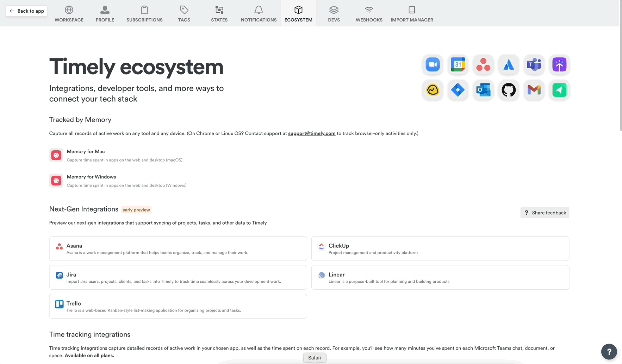The height and width of the screenshot is (364, 622).
Task: Open the Trello integration card
Action: point(178,306)
